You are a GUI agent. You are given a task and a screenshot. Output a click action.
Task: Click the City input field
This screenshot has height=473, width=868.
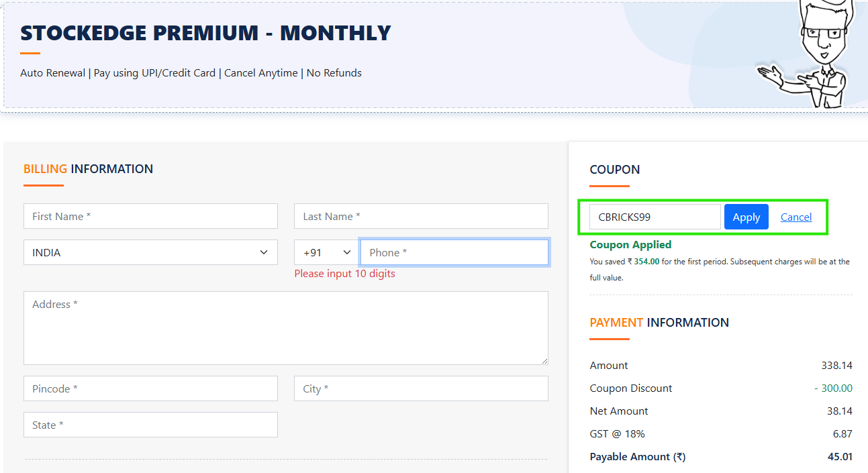pos(421,388)
